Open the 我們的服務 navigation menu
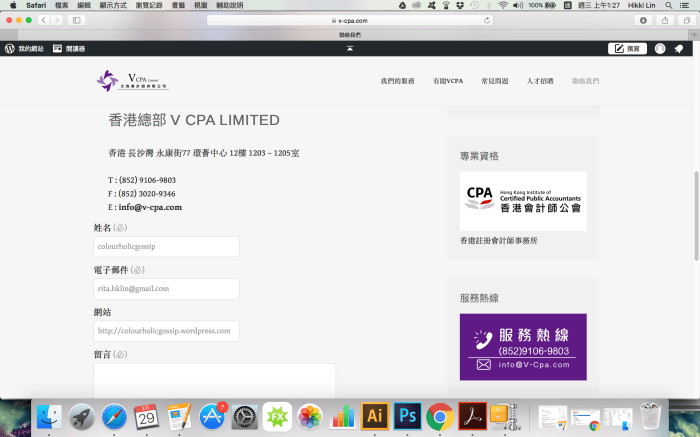Screen dimensions: 700x437 [397, 81]
